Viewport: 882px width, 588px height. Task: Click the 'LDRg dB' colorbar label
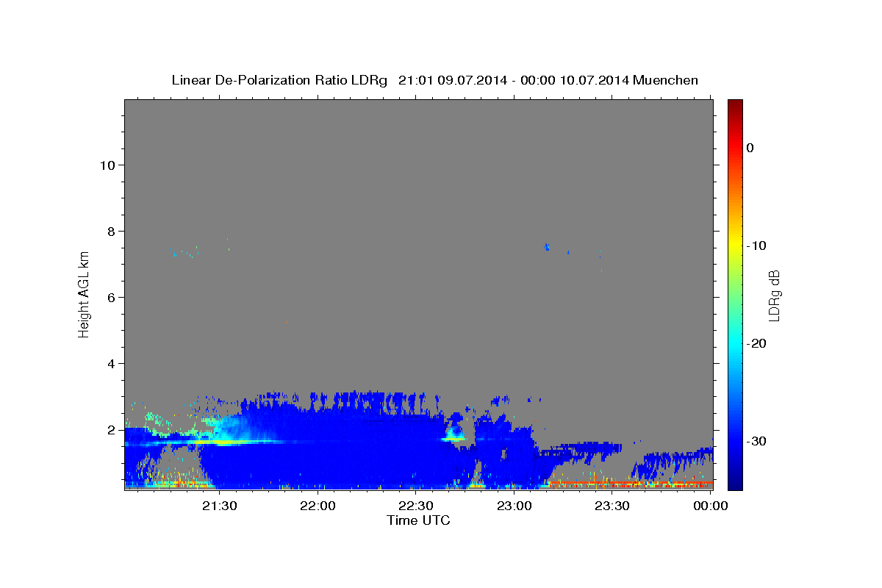(774, 294)
